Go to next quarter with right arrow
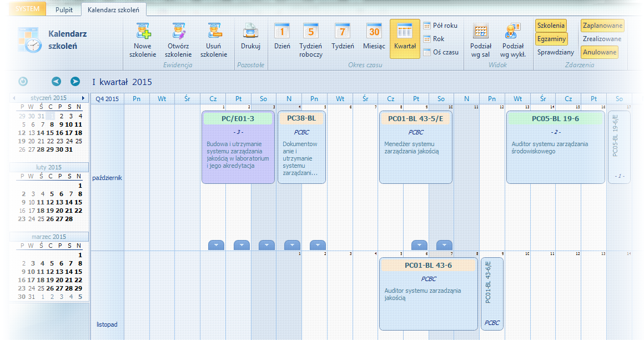Screen dimensions: 644x340 pyautogui.click(x=75, y=82)
